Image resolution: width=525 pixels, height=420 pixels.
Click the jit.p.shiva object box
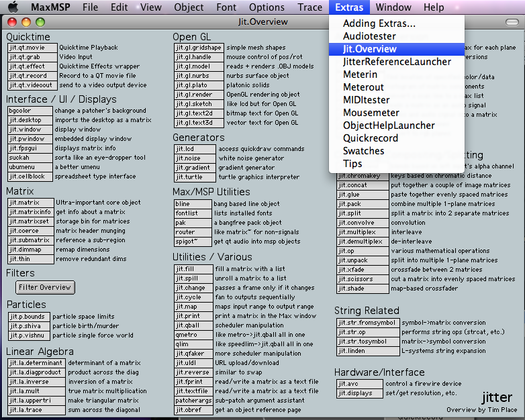coord(29,326)
